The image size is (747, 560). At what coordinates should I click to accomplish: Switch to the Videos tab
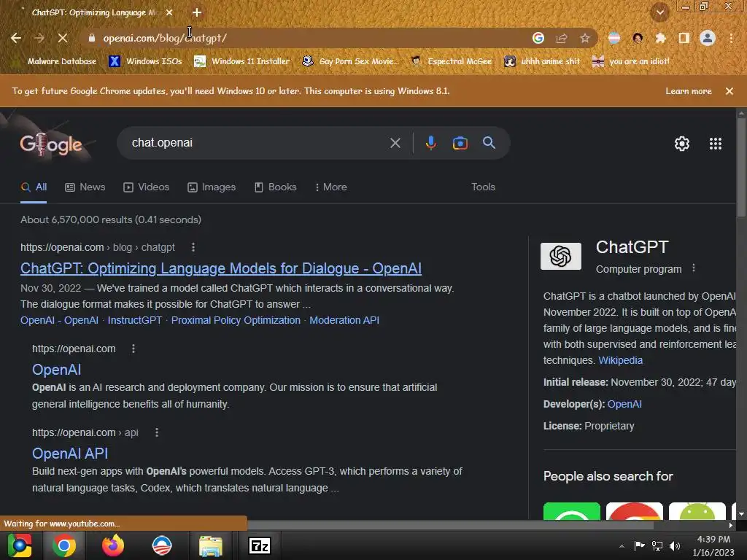coord(146,187)
